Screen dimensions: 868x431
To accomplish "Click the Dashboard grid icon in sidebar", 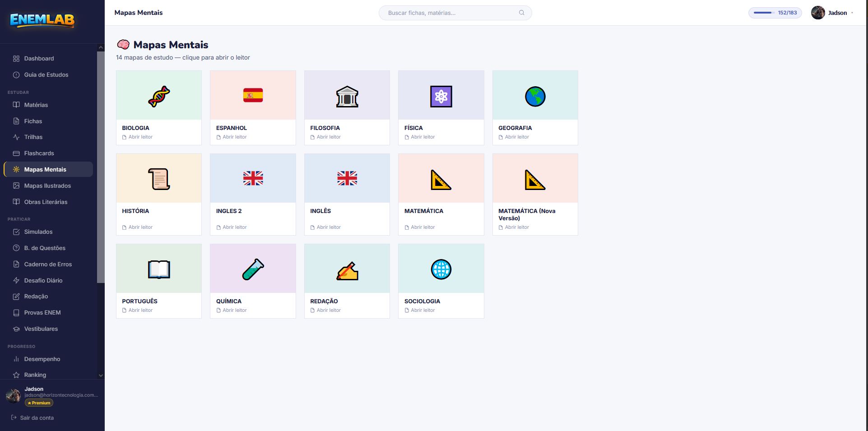I will pyautogui.click(x=16, y=59).
